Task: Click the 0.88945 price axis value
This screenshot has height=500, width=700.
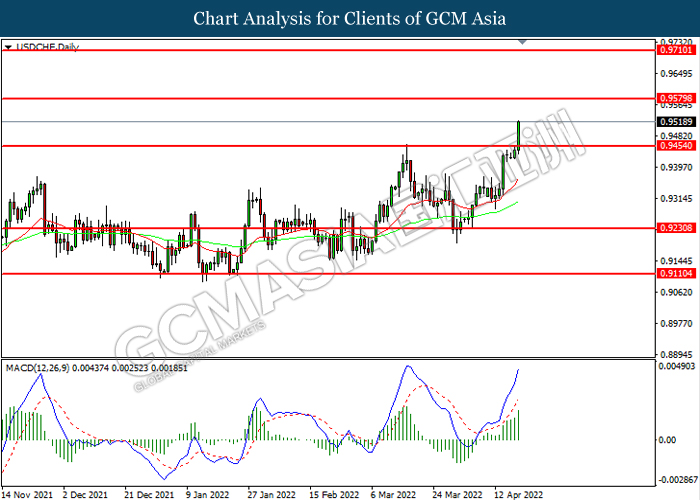Action: click(x=676, y=354)
